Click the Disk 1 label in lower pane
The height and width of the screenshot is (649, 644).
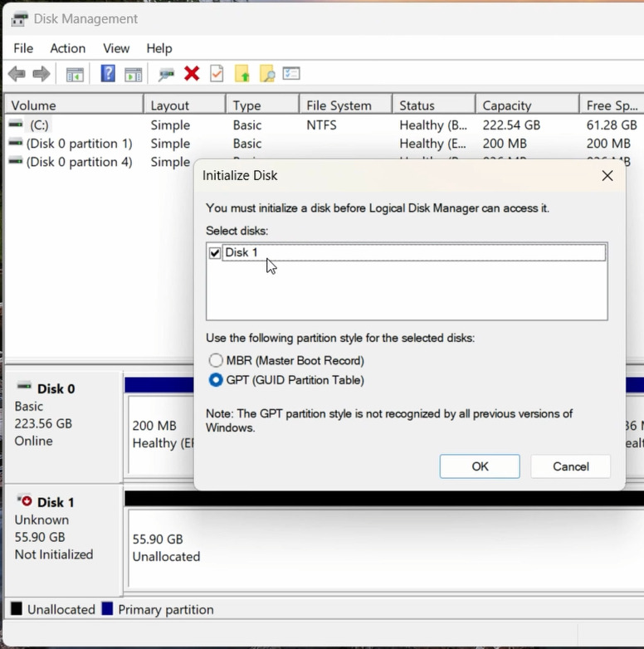tap(56, 502)
